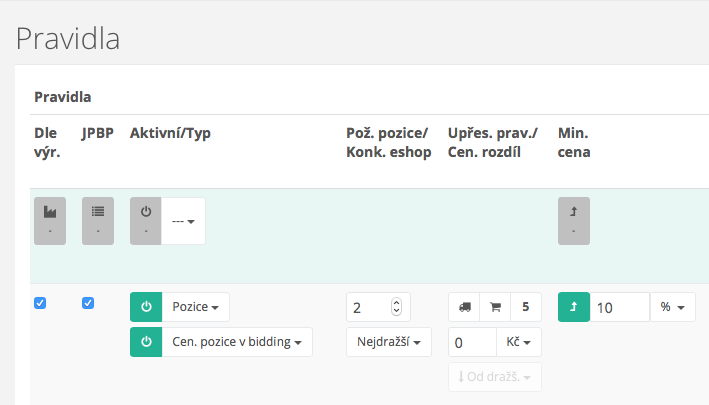Open the '---' type filter dropdown
Image resolution: width=709 pixels, height=405 pixels.
pyautogui.click(x=183, y=221)
